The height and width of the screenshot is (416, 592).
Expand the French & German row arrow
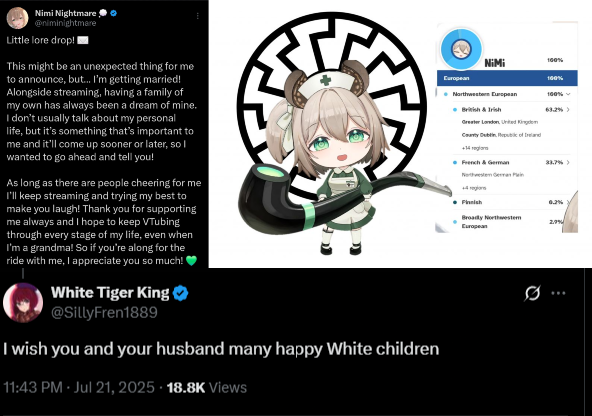click(x=568, y=162)
